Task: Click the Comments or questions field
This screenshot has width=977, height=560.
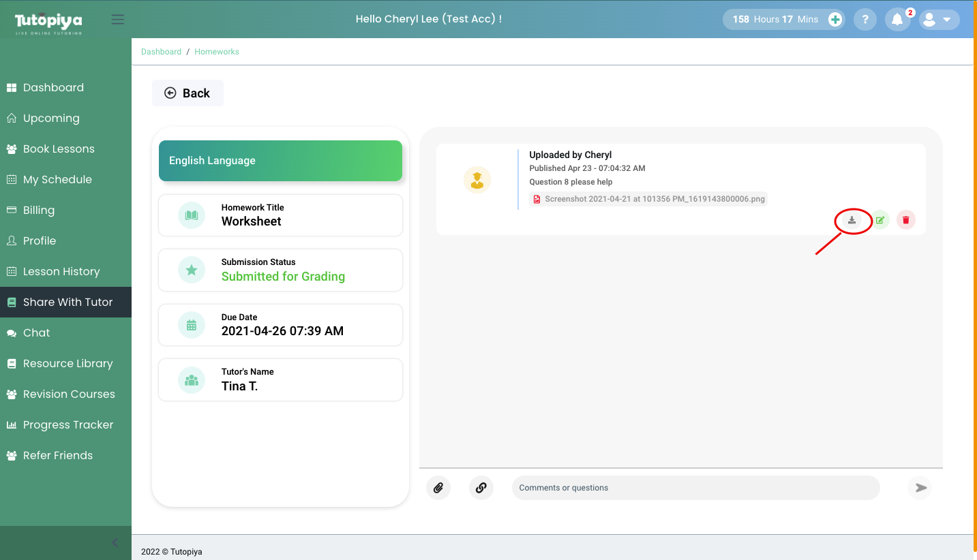Action: pos(695,488)
